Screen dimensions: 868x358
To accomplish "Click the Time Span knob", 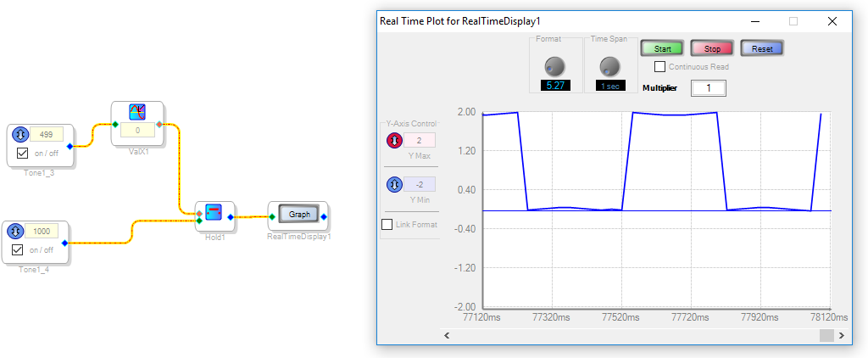I will click(x=610, y=67).
